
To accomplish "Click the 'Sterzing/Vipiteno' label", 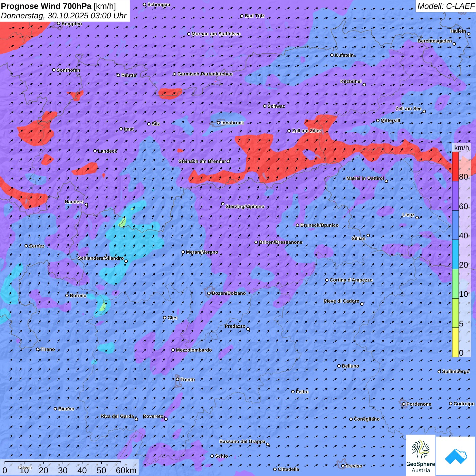I will (245, 206).
